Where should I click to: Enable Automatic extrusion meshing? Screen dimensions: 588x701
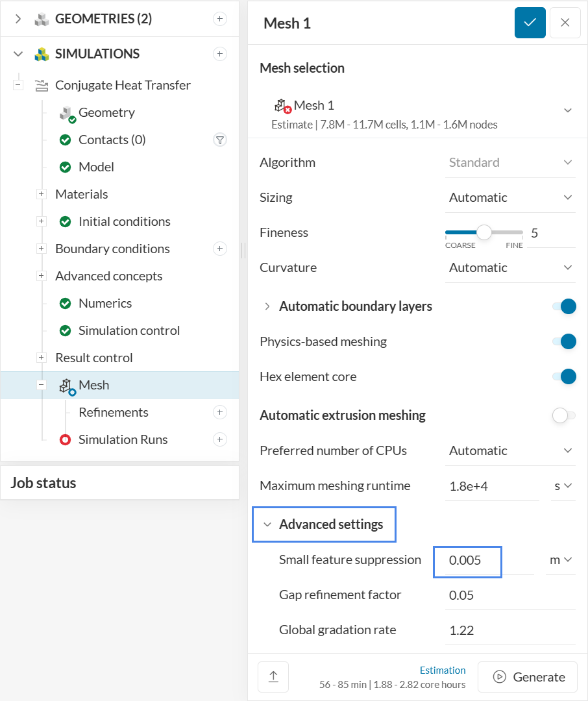pos(563,415)
